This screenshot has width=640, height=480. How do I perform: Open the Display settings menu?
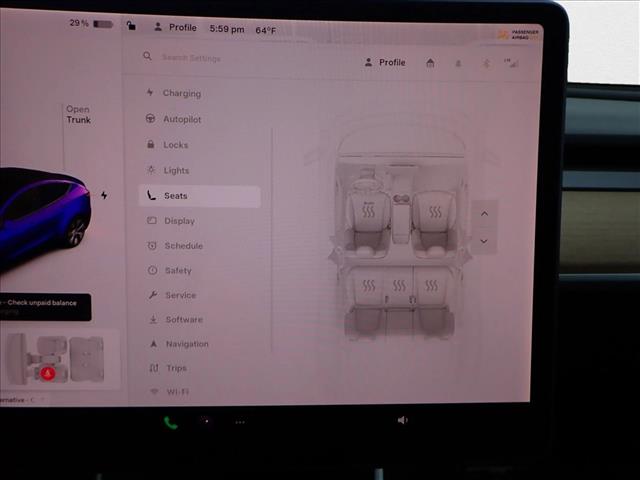(x=171, y=221)
